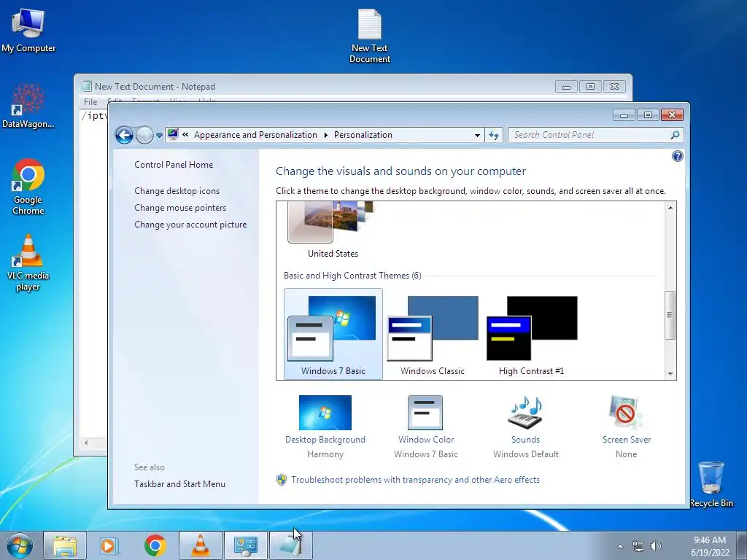Click the Show desktop button
Screen dimensions: 747x560
pos(742,546)
